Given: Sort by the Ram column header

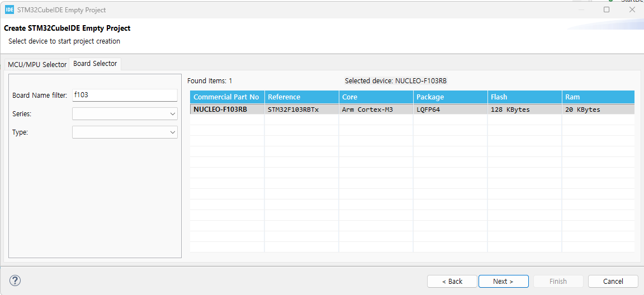Looking at the screenshot, I should (598, 97).
